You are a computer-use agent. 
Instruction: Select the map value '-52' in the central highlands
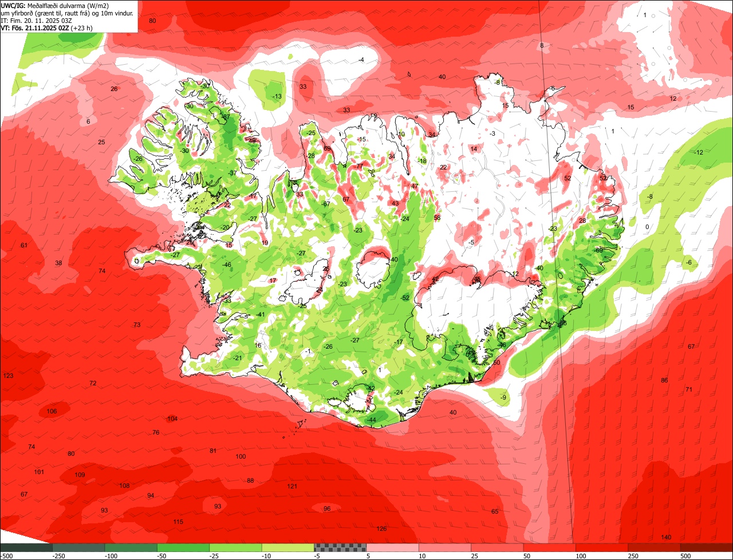tap(405, 298)
